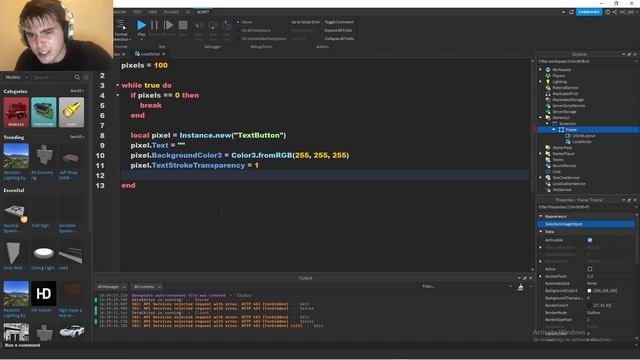This screenshot has width=640, height=360.
Task: Click the Filter workspace input in Explorer
Action: [x=586, y=61]
